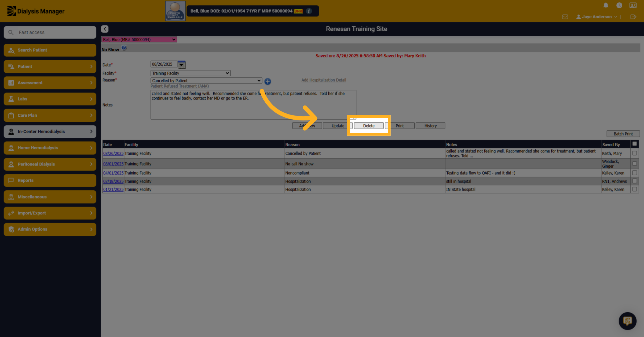Open the chat support bubble icon

point(627,321)
